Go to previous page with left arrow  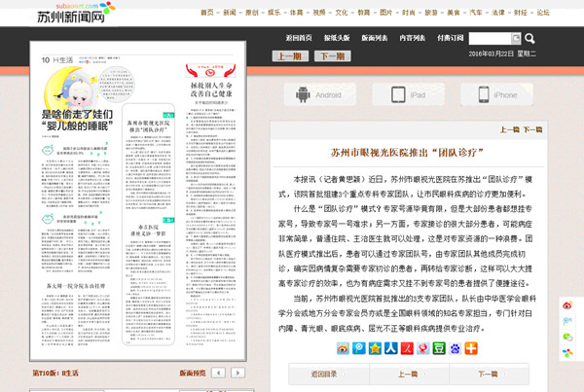click(220, 373)
